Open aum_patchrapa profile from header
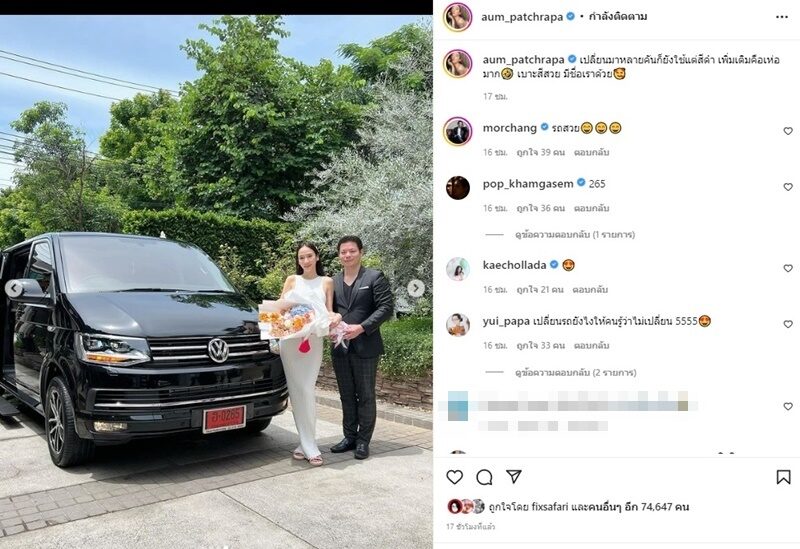This screenshot has height=549, width=800. pos(522,17)
